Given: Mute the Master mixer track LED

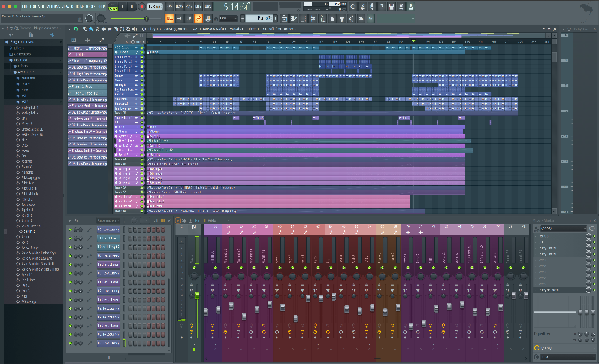Looking at the screenshot, I should click(x=195, y=268).
